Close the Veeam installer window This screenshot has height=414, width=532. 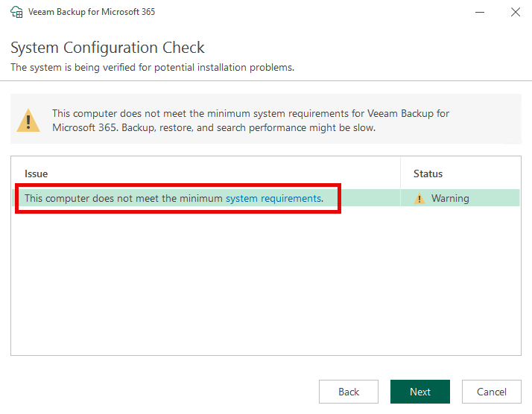coord(515,13)
